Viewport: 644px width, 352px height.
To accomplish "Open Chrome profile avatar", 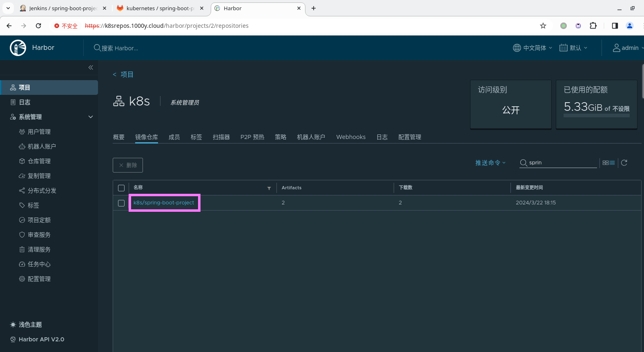I will [630, 26].
